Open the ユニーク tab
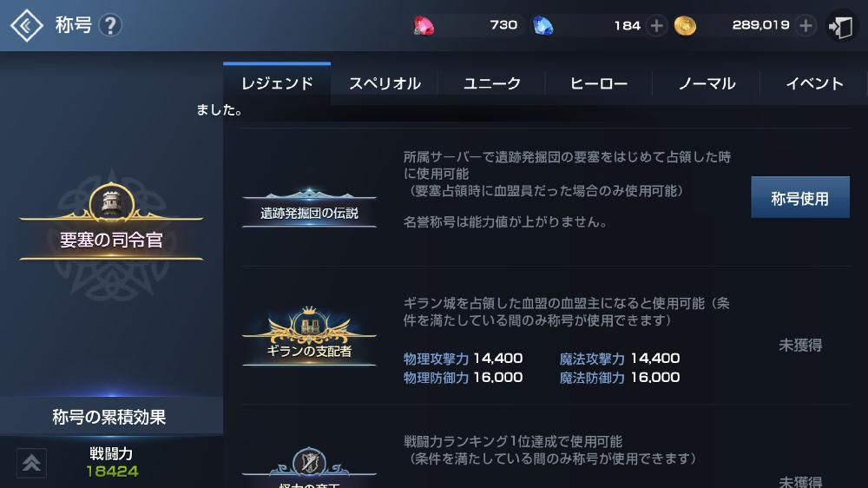This screenshot has width=868, height=488. [491, 83]
